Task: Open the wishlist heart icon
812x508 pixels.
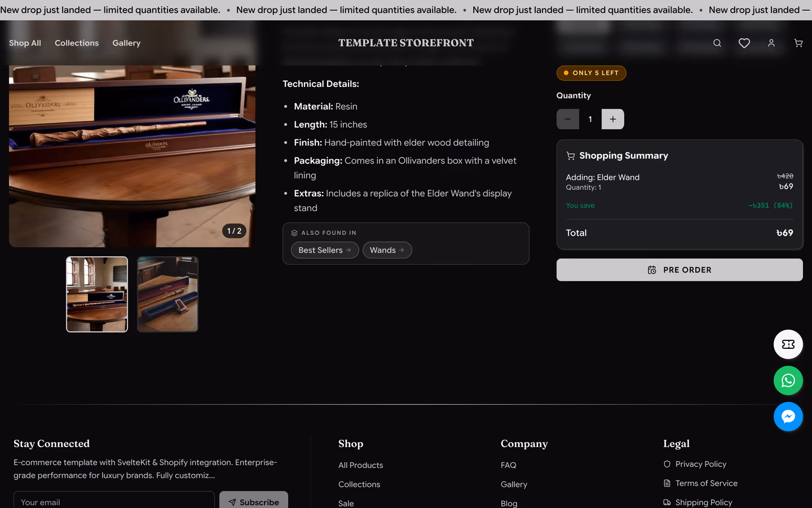Action: 744,43
